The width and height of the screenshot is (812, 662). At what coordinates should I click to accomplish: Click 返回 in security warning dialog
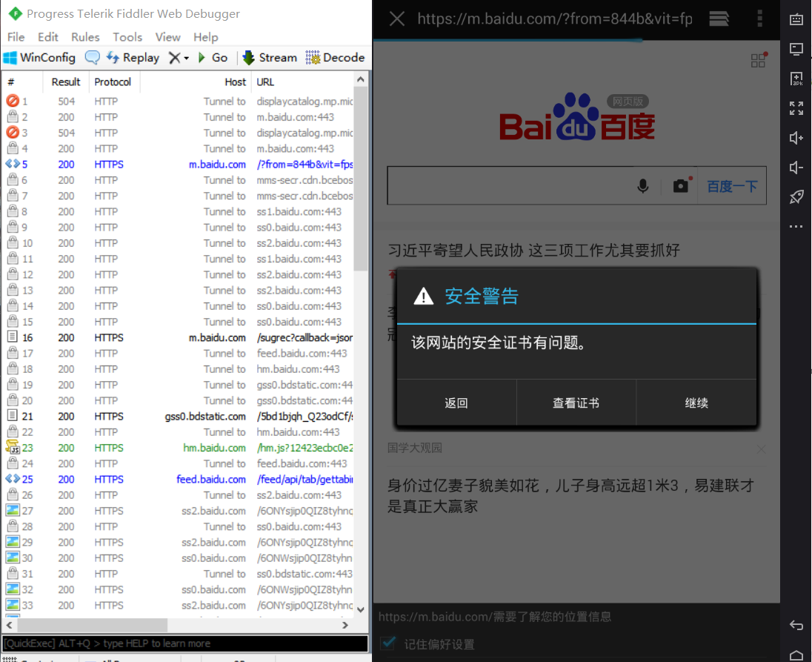coord(456,403)
